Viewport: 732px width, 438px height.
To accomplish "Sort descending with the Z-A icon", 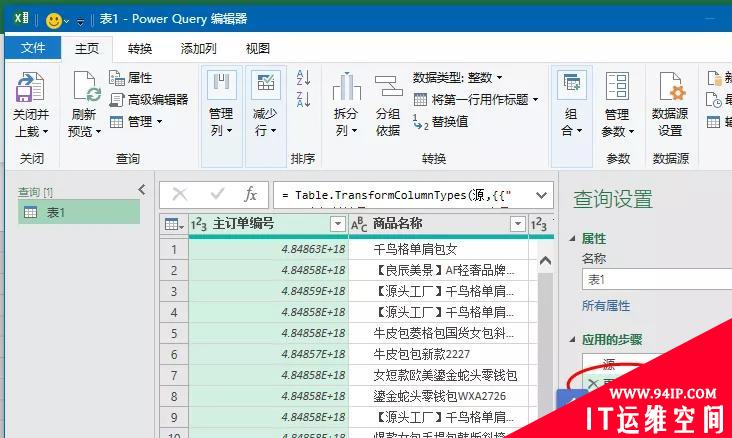I will tap(303, 99).
